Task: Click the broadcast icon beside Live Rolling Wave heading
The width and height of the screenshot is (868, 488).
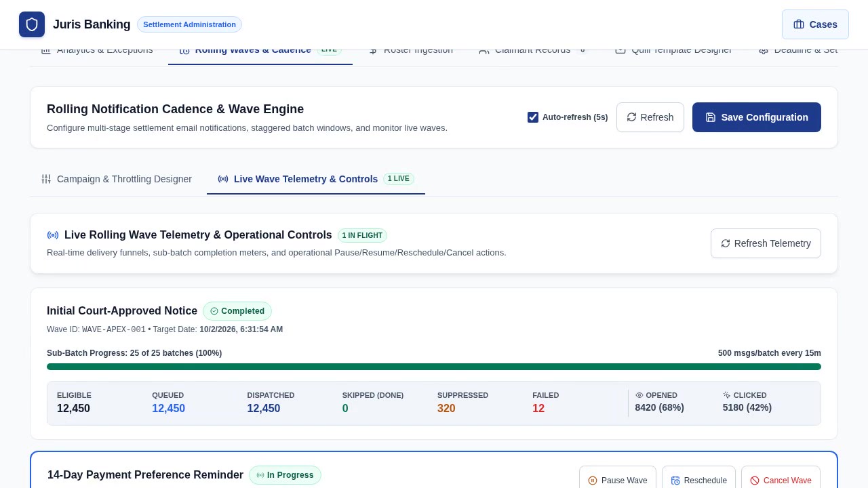Action: point(53,235)
